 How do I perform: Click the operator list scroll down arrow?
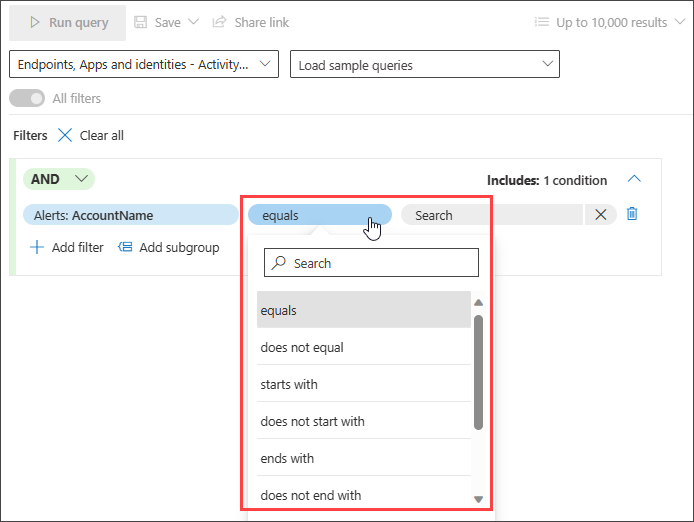(478, 499)
